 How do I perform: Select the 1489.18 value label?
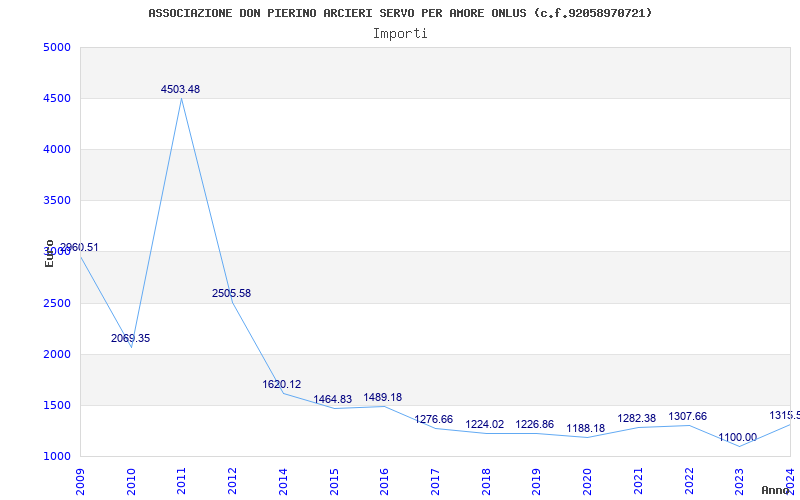tap(383, 398)
